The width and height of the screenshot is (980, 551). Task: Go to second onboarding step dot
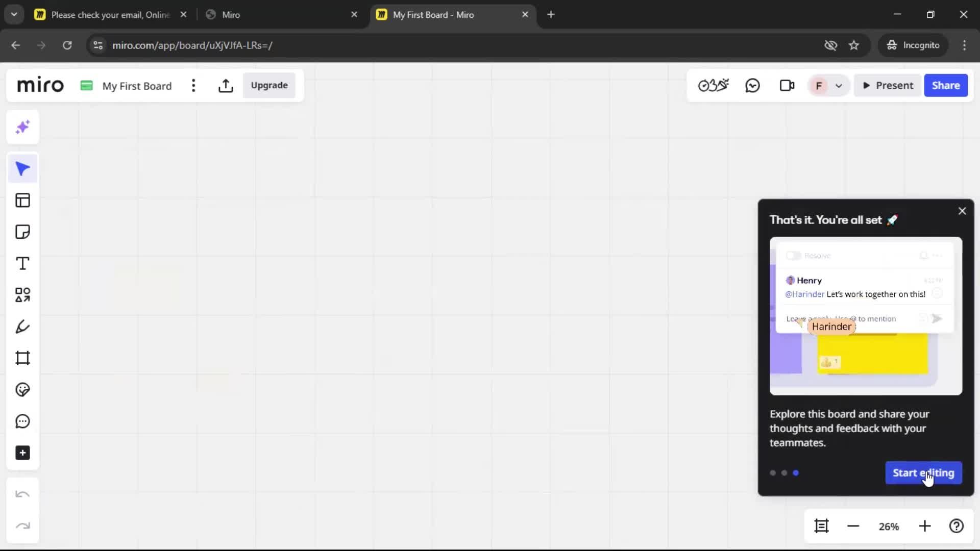coord(785,473)
